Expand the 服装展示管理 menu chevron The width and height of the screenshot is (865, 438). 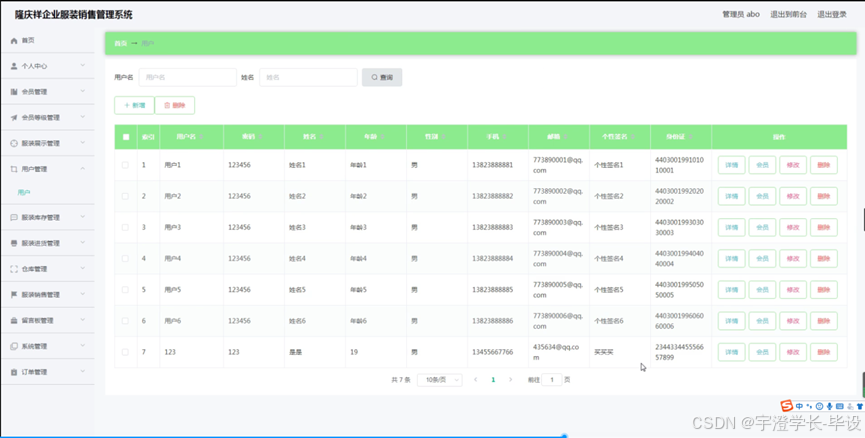pyautogui.click(x=83, y=143)
